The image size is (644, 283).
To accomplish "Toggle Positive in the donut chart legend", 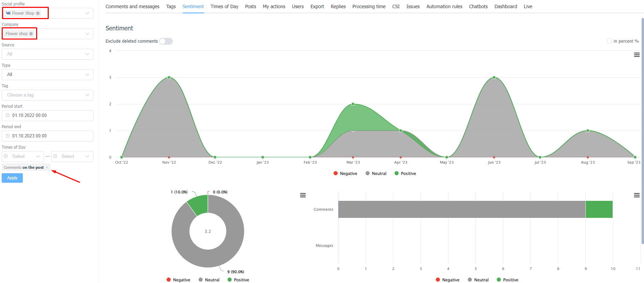I will pos(238,280).
